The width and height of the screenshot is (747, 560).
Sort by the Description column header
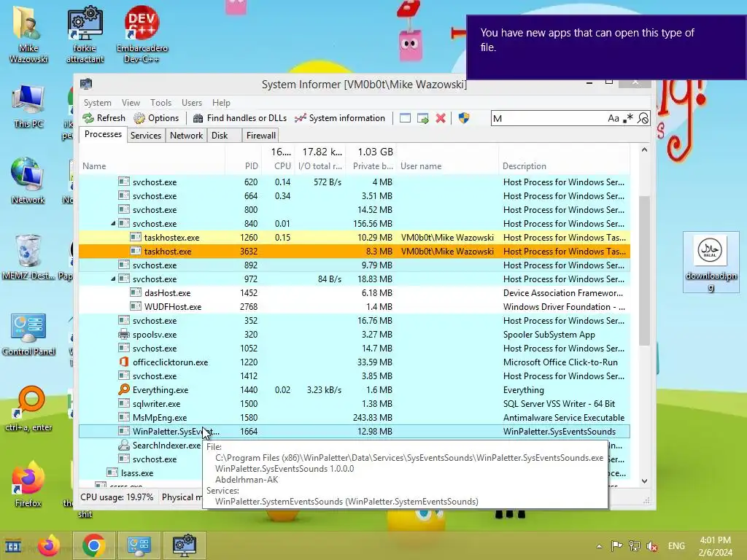[x=564, y=166]
